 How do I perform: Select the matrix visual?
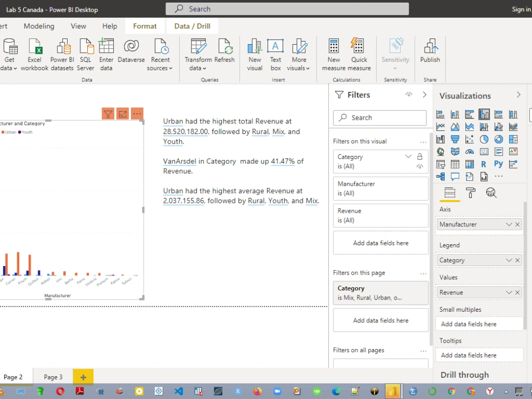click(470, 164)
